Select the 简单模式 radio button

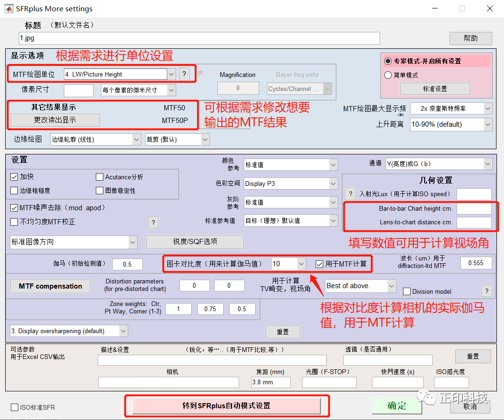[388, 75]
